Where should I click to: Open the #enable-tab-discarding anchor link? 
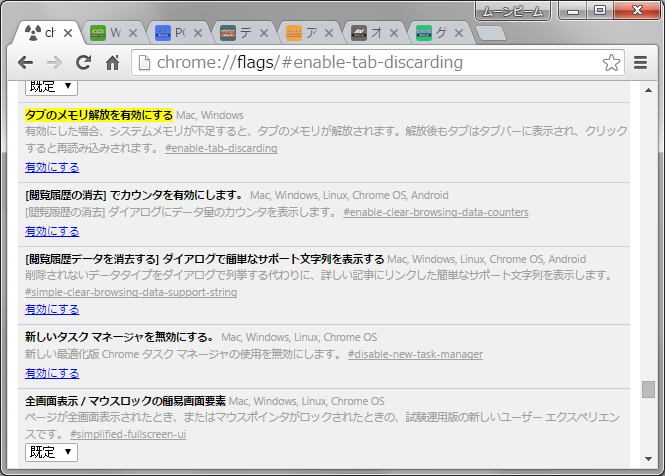click(221, 148)
